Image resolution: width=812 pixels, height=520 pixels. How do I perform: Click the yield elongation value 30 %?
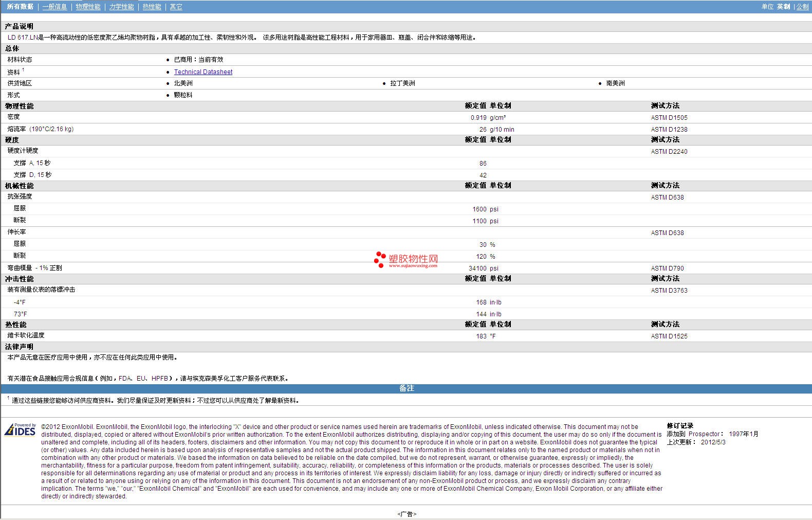point(487,245)
